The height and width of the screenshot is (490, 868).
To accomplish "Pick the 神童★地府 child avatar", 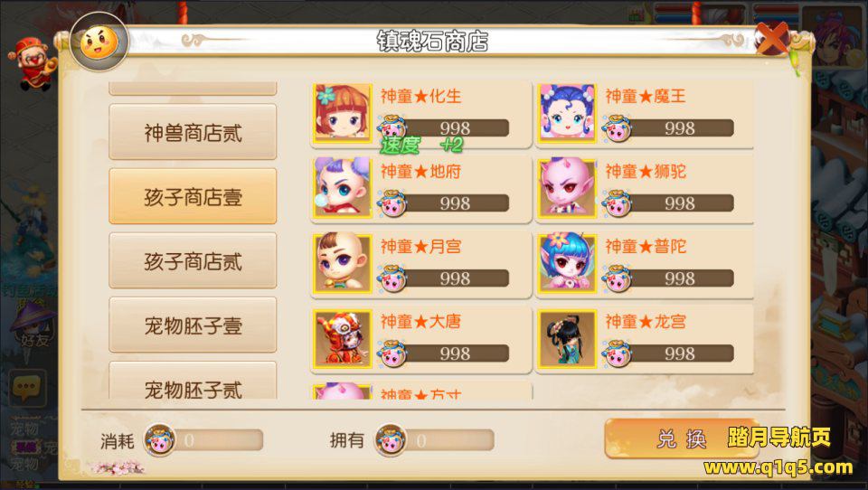I will [x=342, y=188].
